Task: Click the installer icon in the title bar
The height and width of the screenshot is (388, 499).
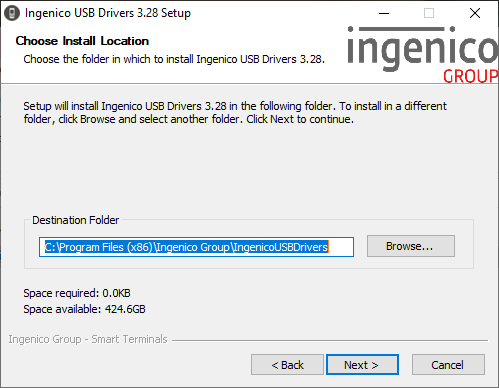Action: (12, 13)
